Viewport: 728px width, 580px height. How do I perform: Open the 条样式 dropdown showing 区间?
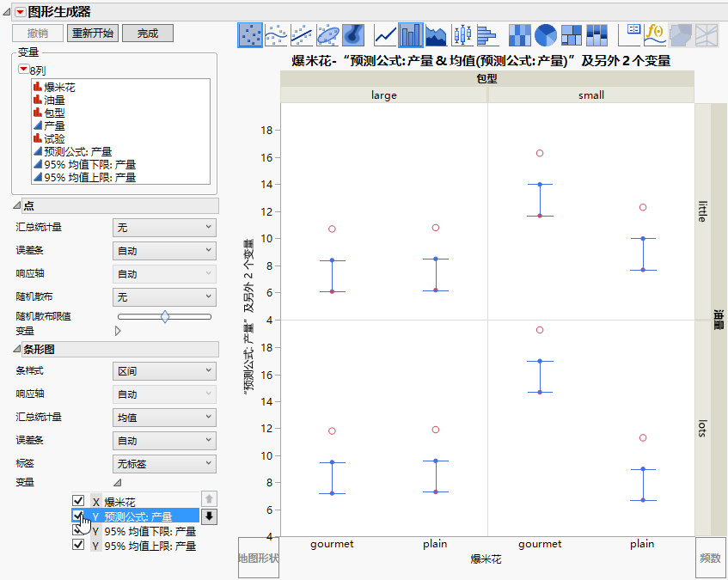[x=164, y=371]
